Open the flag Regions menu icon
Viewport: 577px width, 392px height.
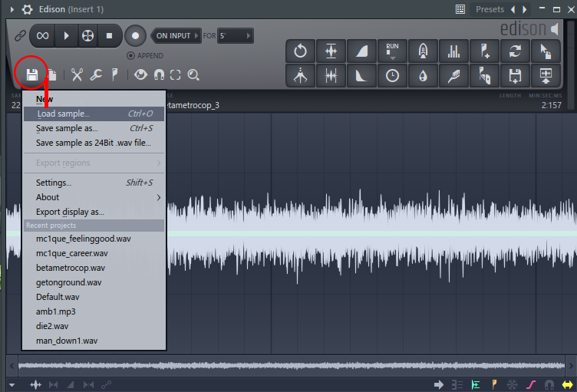(x=115, y=74)
